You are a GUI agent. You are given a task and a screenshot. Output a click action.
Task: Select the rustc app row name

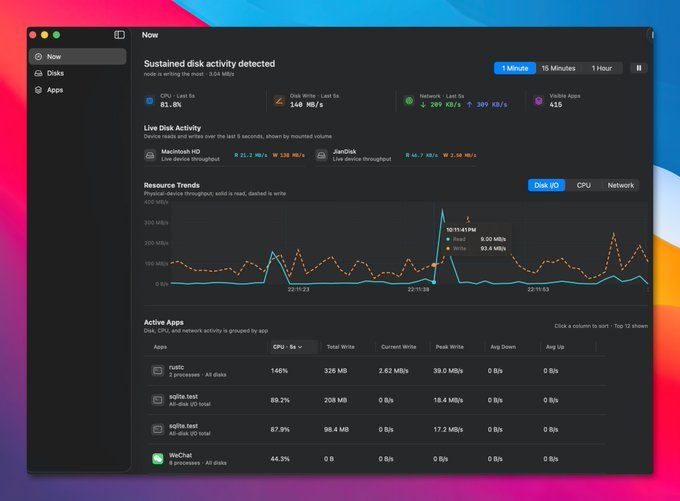[177, 367]
